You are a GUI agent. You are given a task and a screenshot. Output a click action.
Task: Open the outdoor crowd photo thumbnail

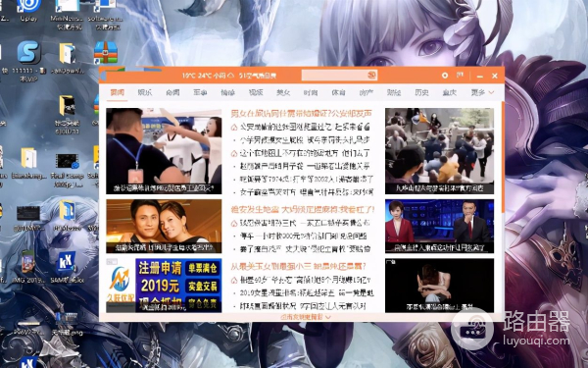pos(439,151)
